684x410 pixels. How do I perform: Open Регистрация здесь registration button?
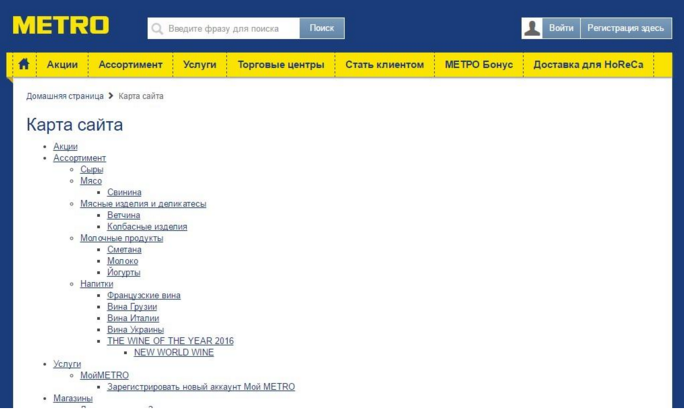point(626,28)
